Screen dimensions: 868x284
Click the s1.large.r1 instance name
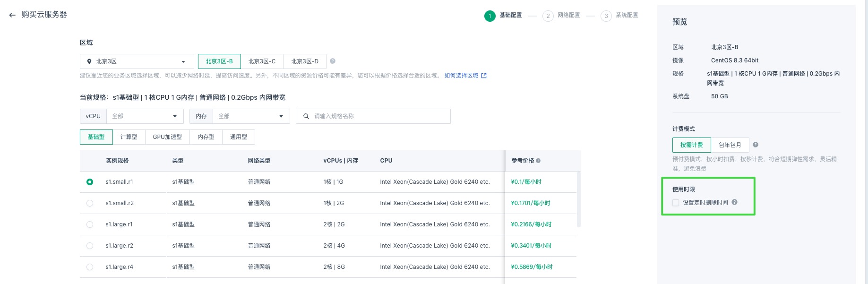point(119,224)
